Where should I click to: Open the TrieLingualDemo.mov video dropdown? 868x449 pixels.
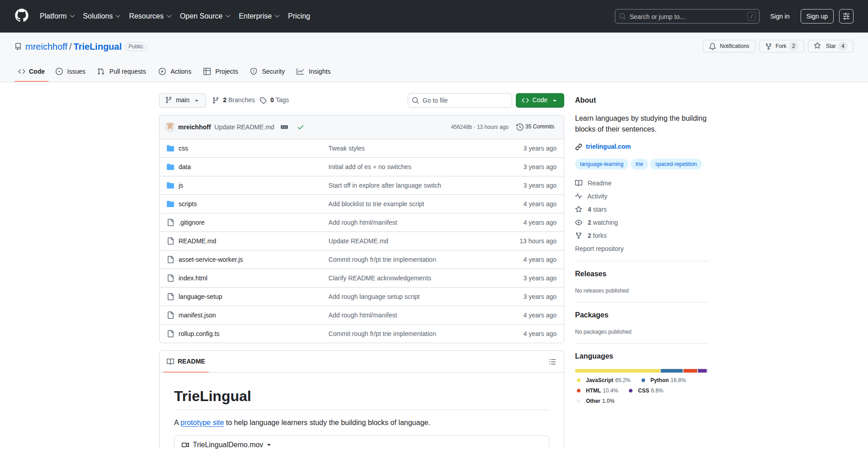(x=226, y=444)
